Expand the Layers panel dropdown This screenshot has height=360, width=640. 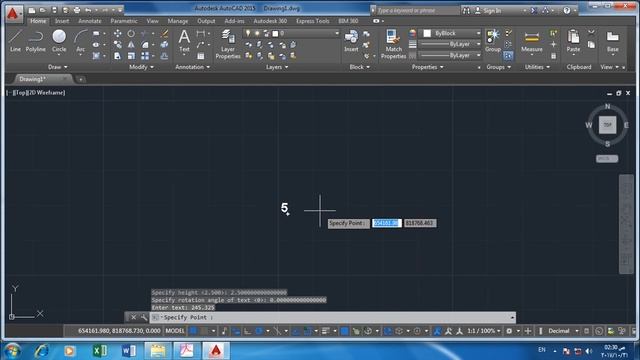(x=277, y=67)
